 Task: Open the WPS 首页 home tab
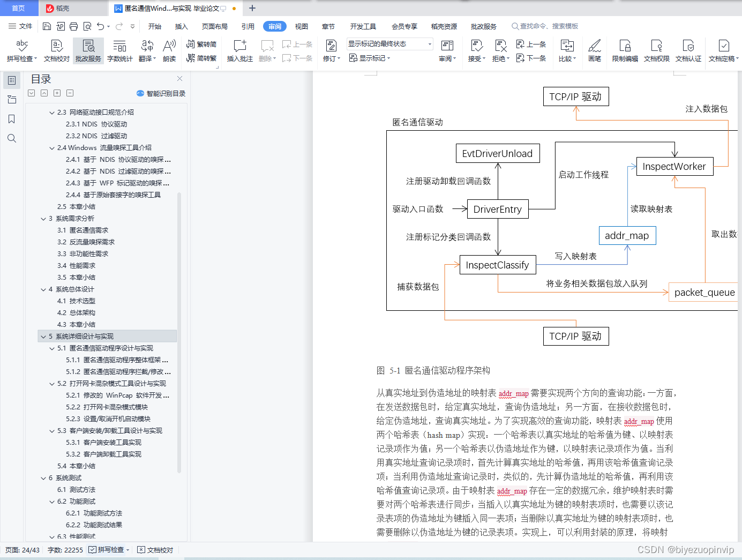(19, 8)
